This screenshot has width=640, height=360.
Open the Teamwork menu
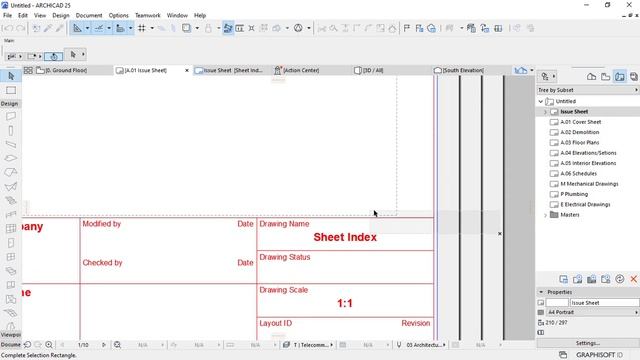tap(148, 16)
